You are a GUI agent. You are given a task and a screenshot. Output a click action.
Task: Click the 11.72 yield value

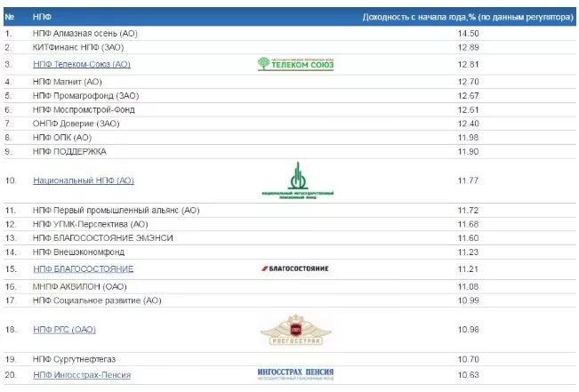(468, 211)
